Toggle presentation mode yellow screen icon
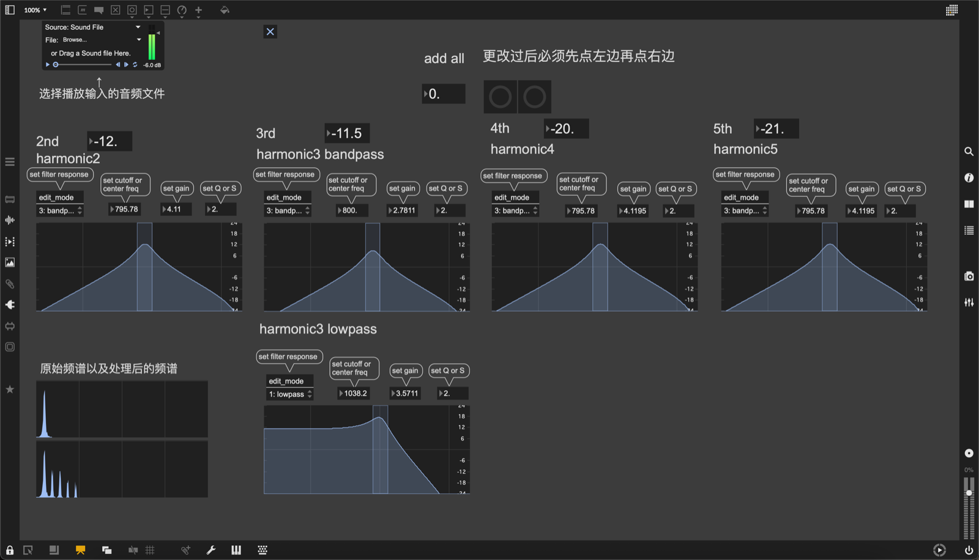 (x=80, y=550)
